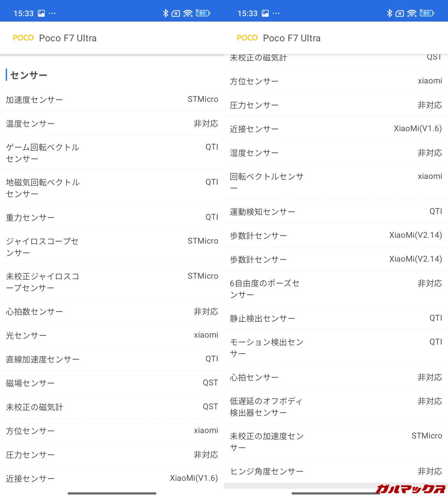Click the ガルマックス watermark logo
448x498 pixels.
tap(411, 489)
